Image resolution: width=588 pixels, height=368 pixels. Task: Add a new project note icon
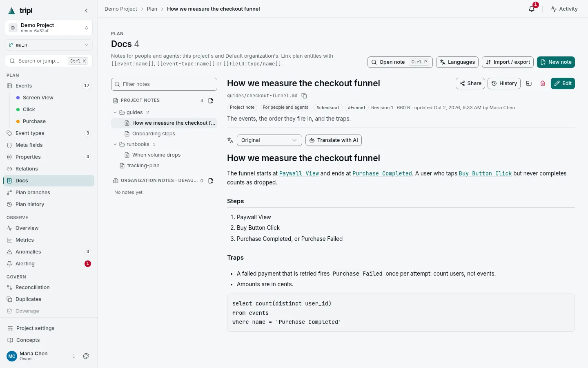point(211,101)
